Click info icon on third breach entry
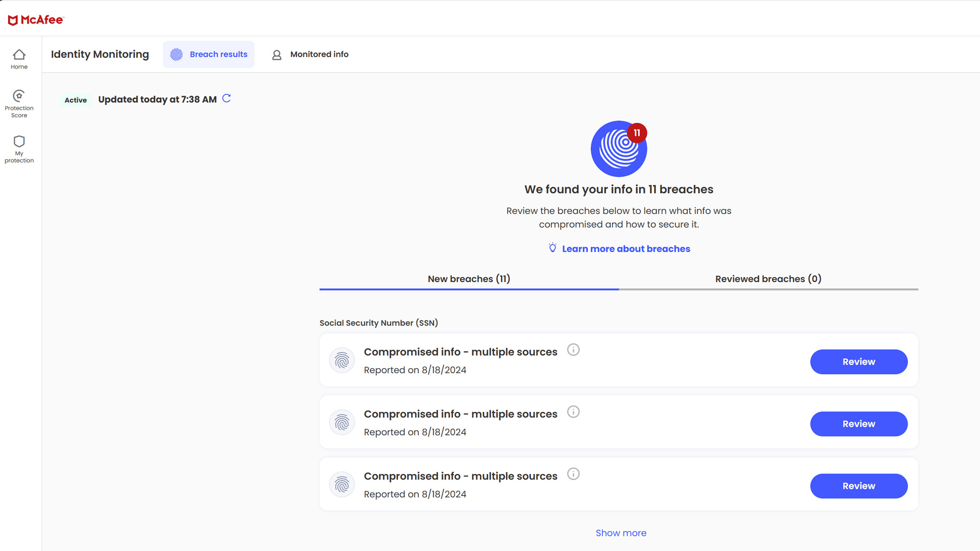This screenshot has height=551, width=980. point(573,474)
